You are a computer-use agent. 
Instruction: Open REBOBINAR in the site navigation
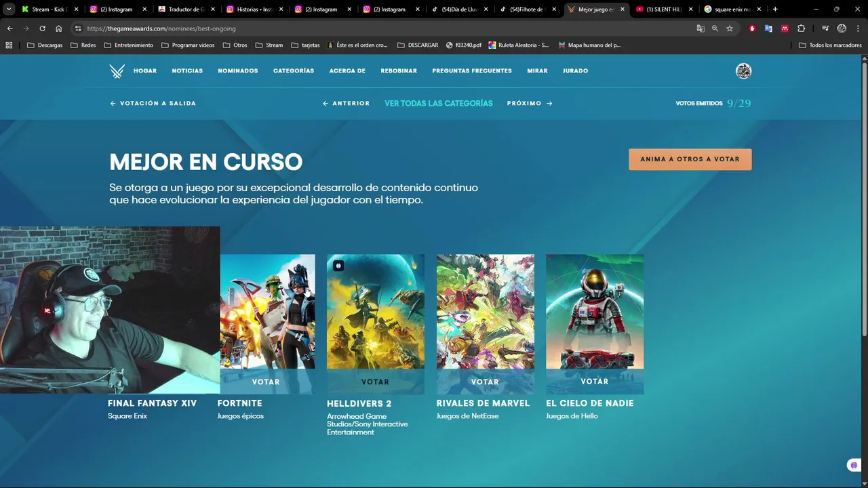tap(399, 71)
